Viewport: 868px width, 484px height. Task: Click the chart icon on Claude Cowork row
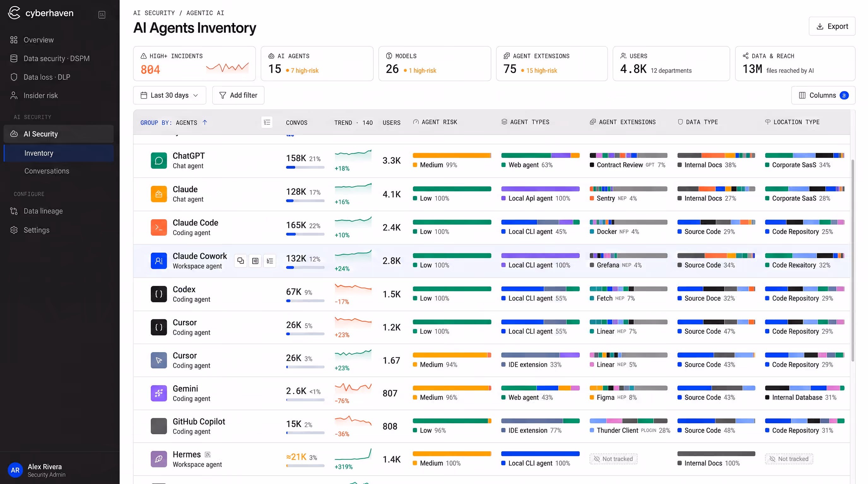pyautogui.click(x=255, y=261)
